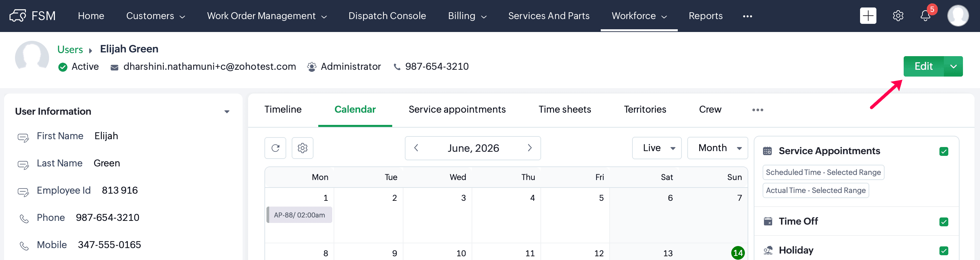980x260 pixels.
Task: Open the Time sheets tab
Action: tap(565, 110)
